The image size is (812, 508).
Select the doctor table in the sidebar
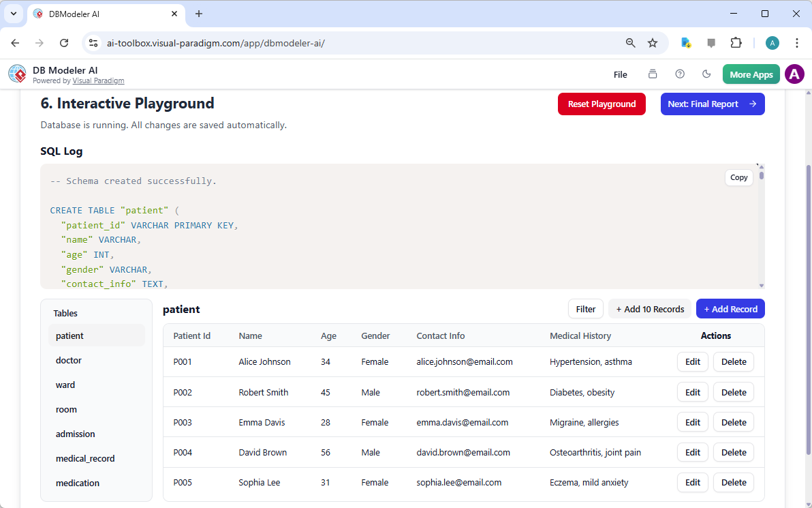(x=68, y=360)
